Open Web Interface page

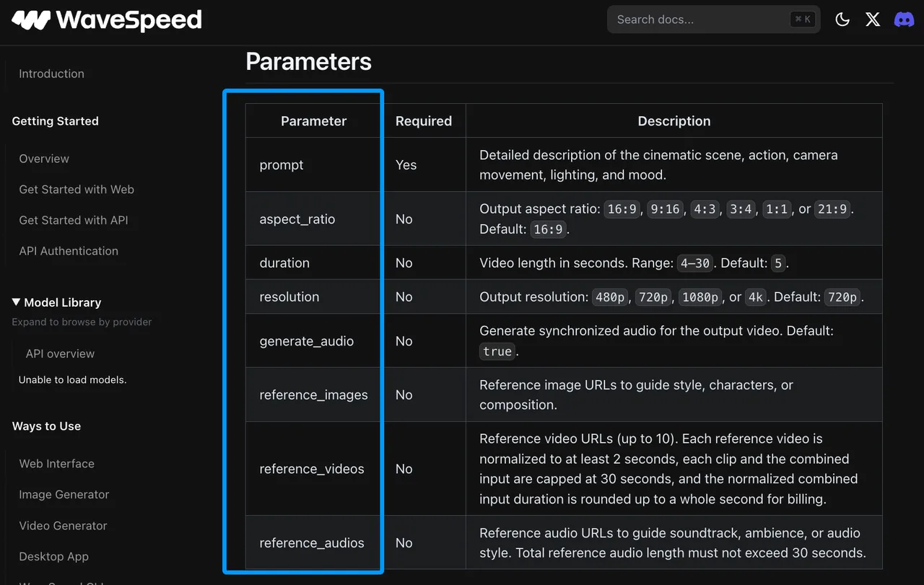click(56, 464)
